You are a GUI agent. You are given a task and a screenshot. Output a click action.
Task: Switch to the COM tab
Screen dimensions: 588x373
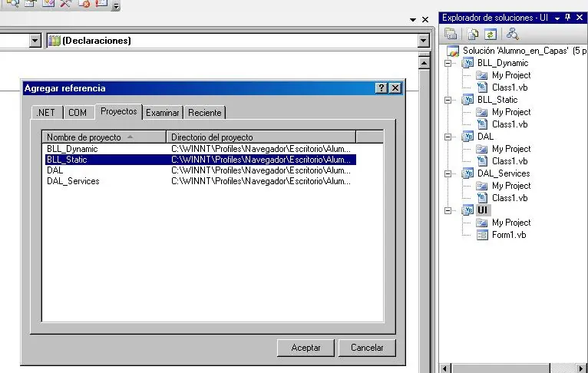78,113
